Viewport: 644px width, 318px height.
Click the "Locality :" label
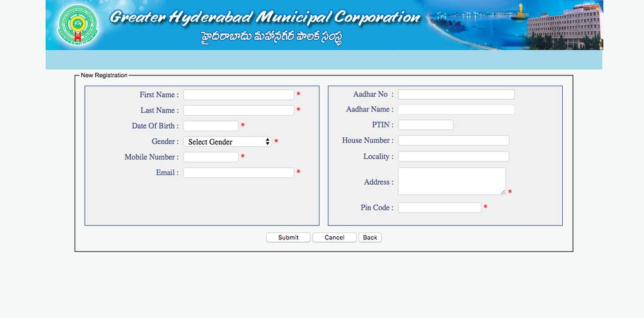(378, 156)
